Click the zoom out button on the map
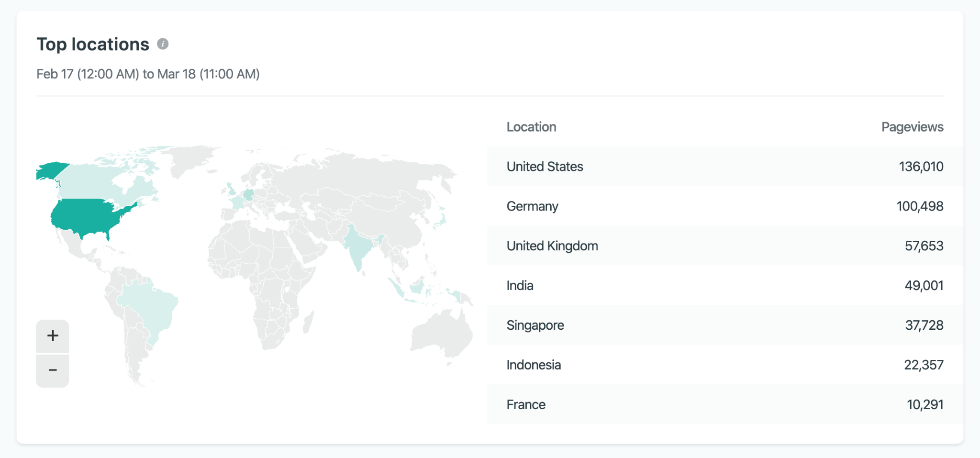Viewport: 980px width, 458px height. click(x=52, y=370)
